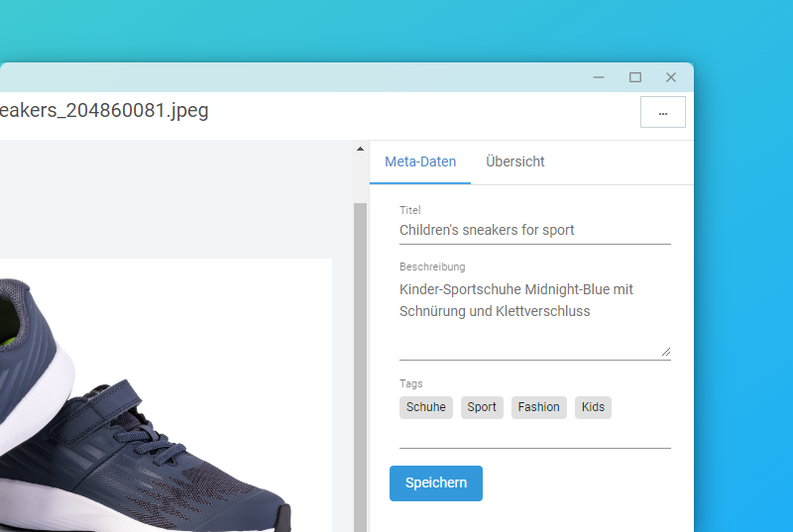Switch to the Übersicht tab
Viewport: 793px width, 532px height.
[514, 161]
